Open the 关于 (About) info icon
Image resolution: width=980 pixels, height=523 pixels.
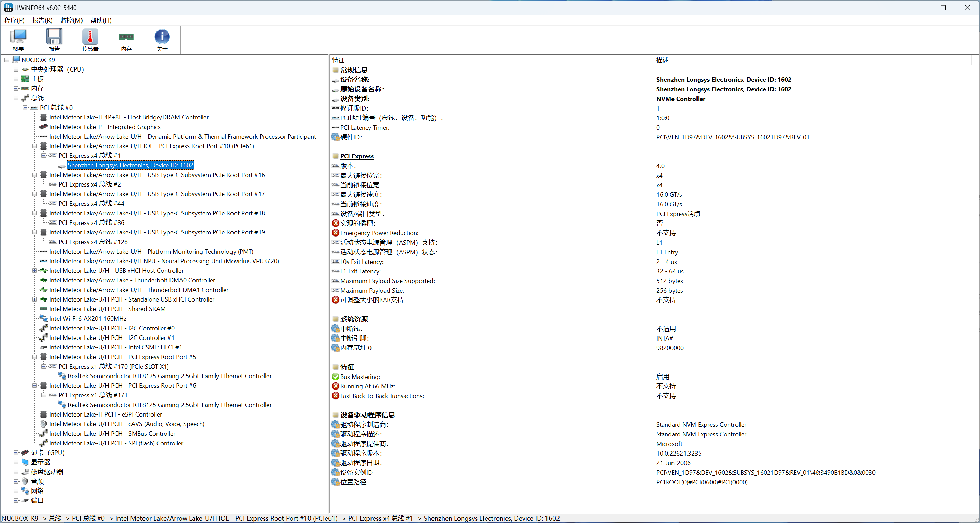pyautogui.click(x=162, y=40)
